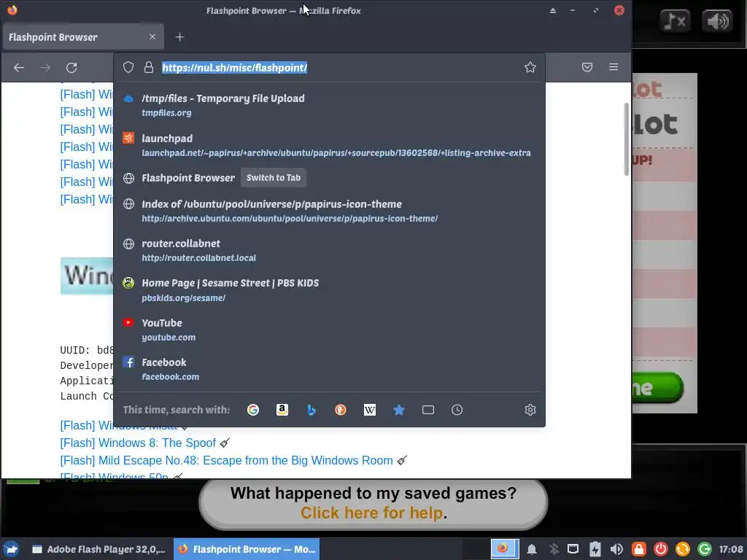The height and width of the screenshot is (560, 747).
Task: Open tmpfiles.org Temporary File Upload suggestion
Action: pyautogui.click(x=329, y=105)
